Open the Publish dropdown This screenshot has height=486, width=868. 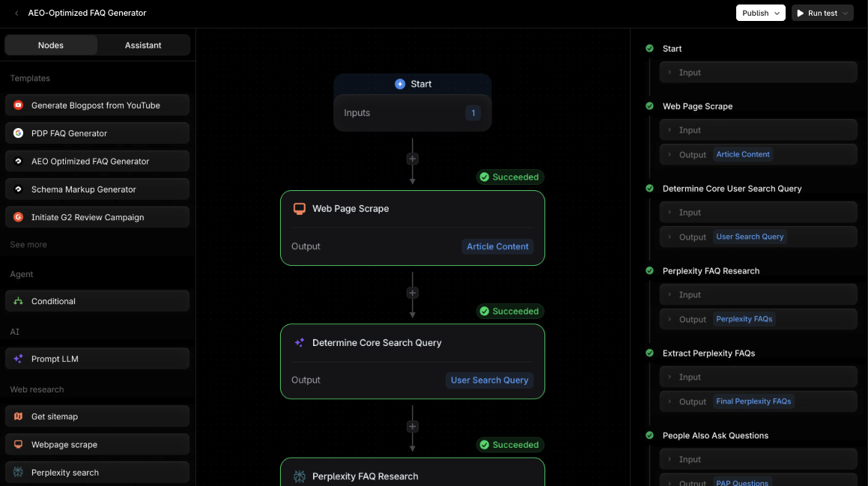760,13
